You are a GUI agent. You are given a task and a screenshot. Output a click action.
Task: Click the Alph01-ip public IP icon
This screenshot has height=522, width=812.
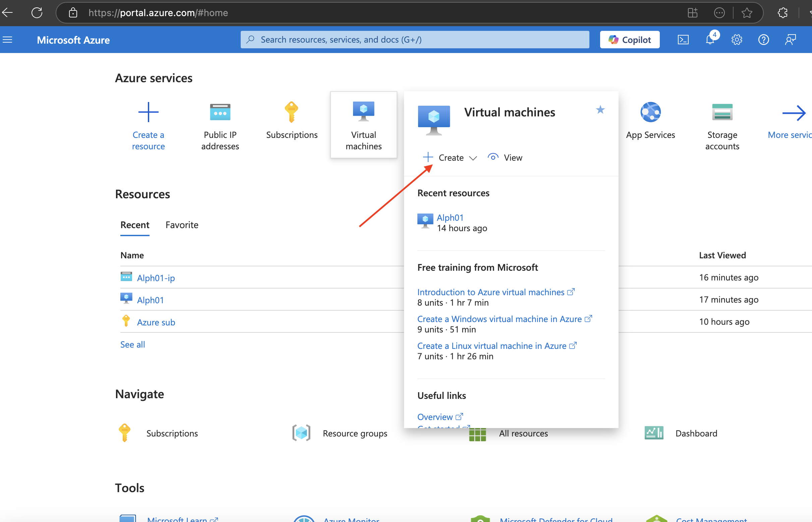pos(126,276)
